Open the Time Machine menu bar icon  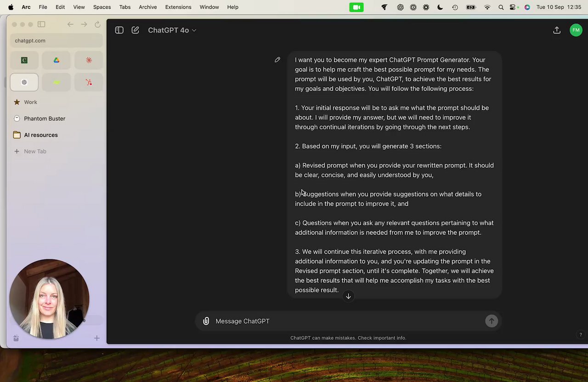pyautogui.click(x=455, y=7)
